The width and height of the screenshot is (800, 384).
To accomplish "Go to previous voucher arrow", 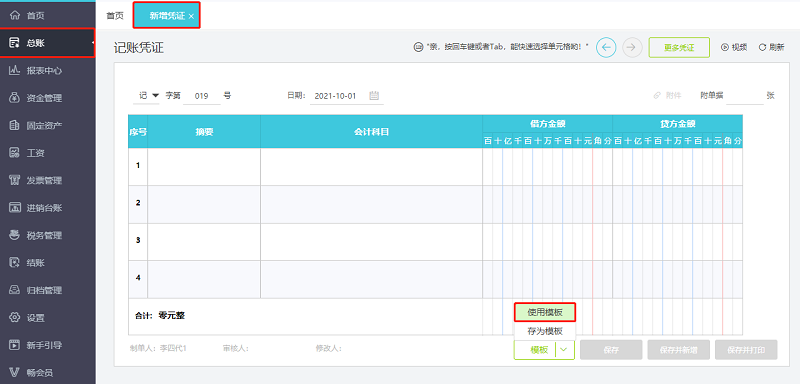I will coord(606,47).
